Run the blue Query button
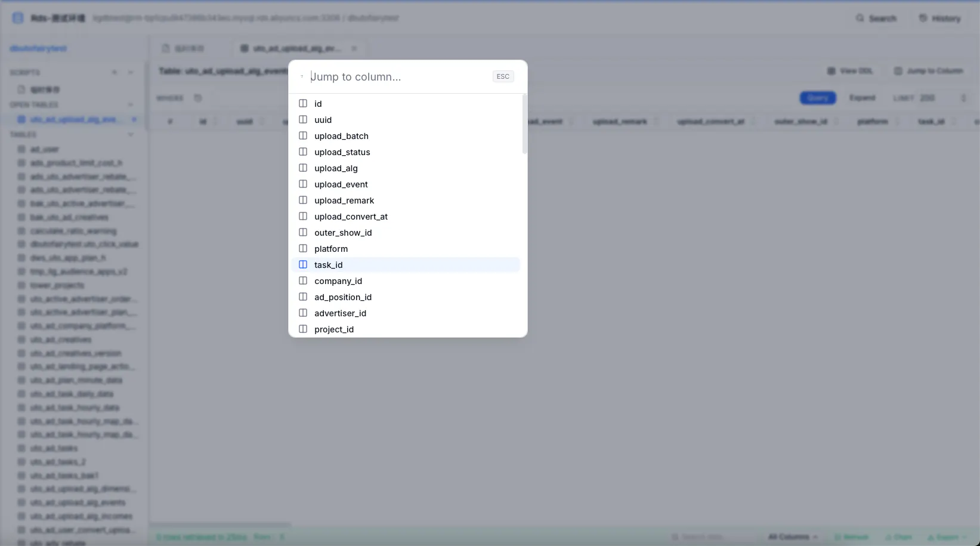Image resolution: width=980 pixels, height=546 pixels. pyautogui.click(x=818, y=98)
